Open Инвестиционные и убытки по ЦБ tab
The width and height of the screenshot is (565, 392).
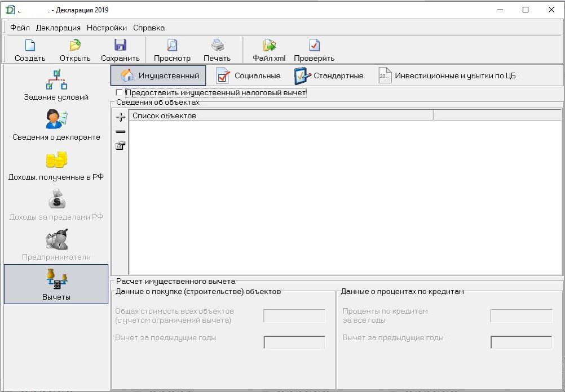[x=447, y=75]
